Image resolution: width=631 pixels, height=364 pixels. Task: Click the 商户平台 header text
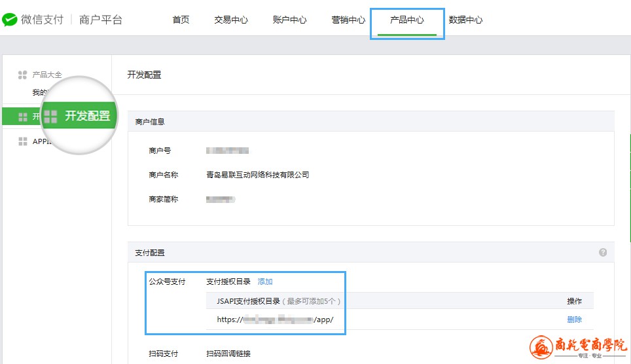point(101,20)
